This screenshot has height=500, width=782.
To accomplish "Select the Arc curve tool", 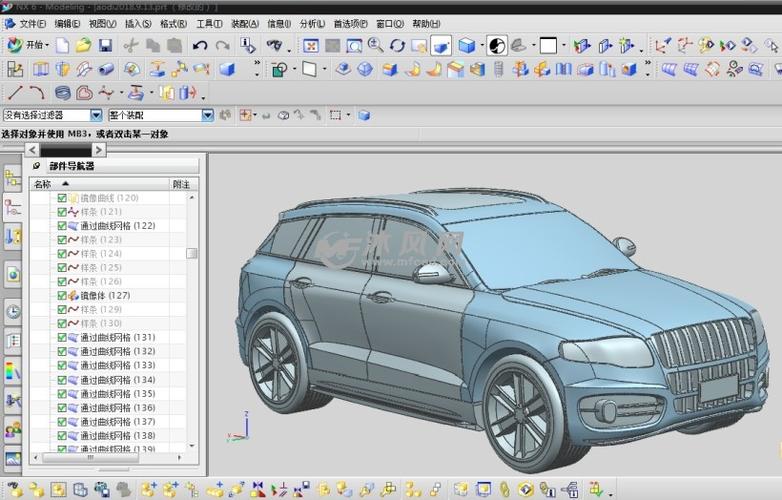I will pyautogui.click(x=37, y=92).
